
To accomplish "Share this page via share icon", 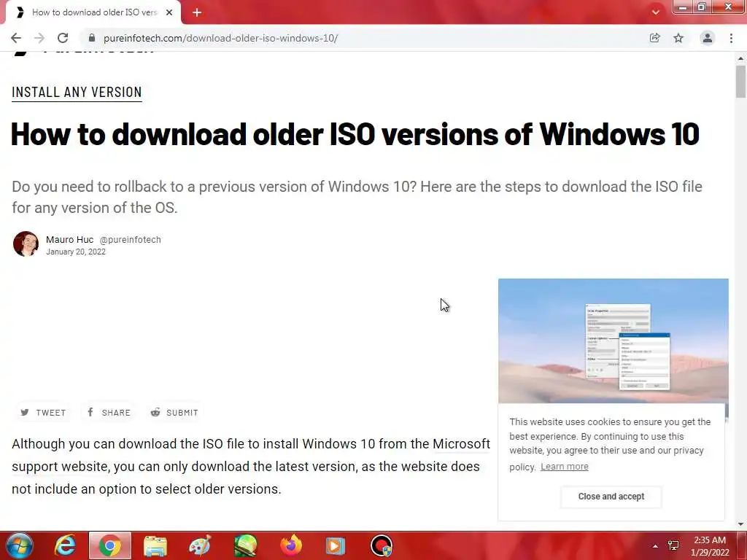I will (654, 38).
